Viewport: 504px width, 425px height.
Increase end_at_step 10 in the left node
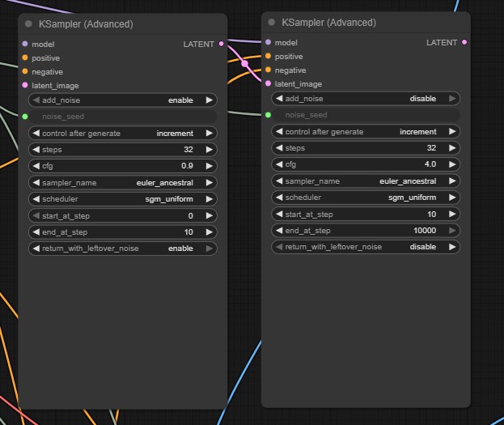point(210,232)
